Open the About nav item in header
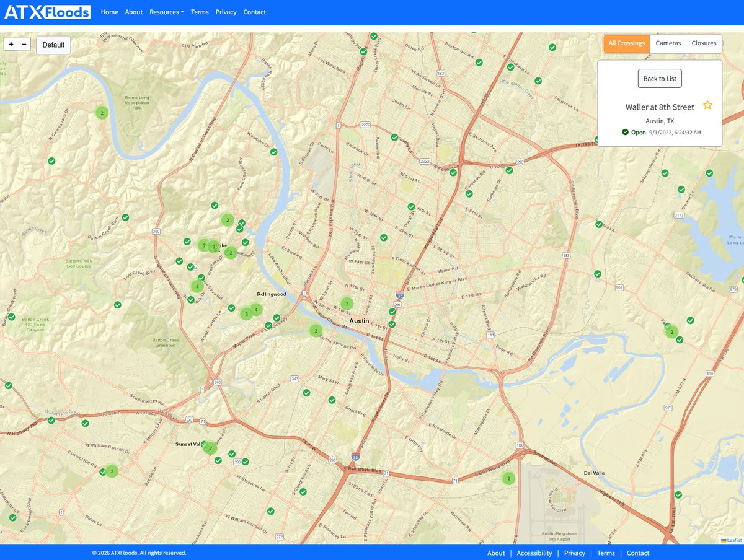Viewport: 744px width, 560px height. tap(134, 12)
